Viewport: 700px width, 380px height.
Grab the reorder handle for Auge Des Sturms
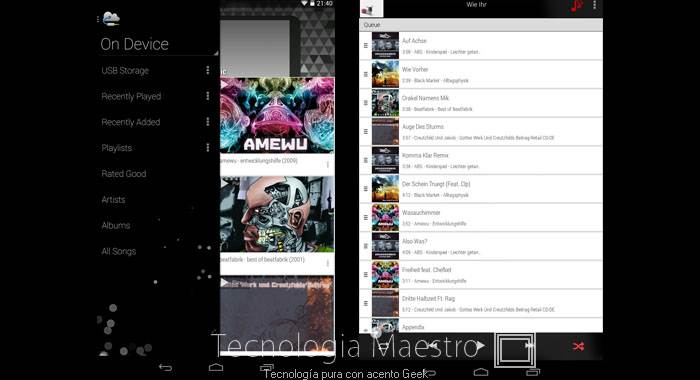click(366, 131)
